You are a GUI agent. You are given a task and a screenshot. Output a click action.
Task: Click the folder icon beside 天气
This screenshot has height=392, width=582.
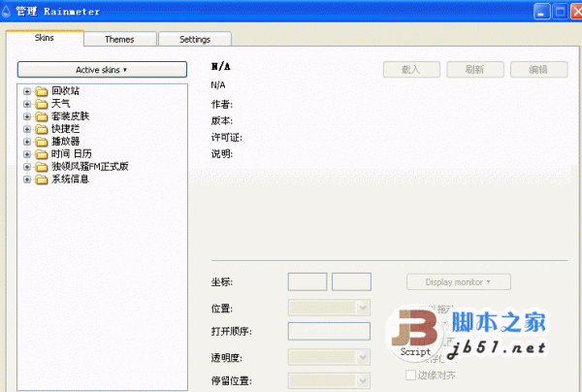click(x=42, y=104)
